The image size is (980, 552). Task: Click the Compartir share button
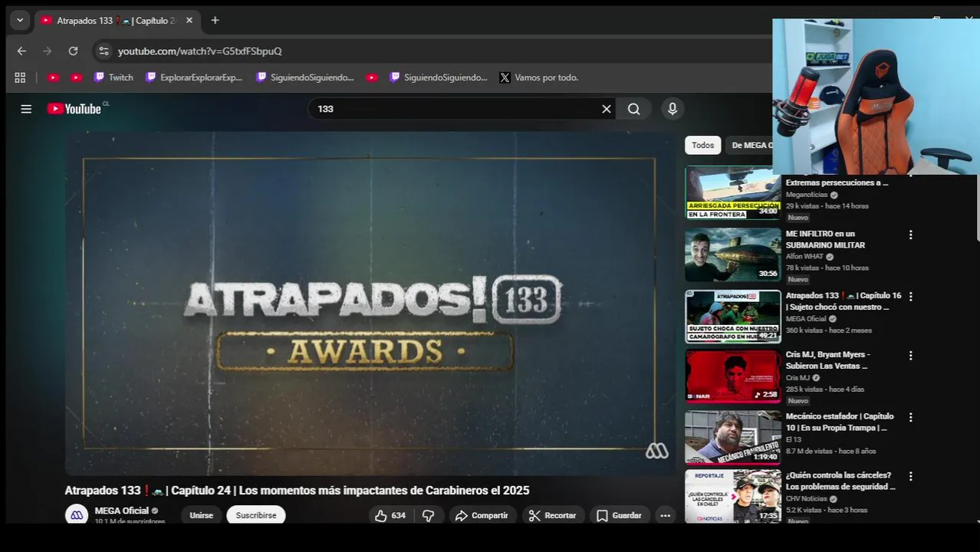[482, 515]
